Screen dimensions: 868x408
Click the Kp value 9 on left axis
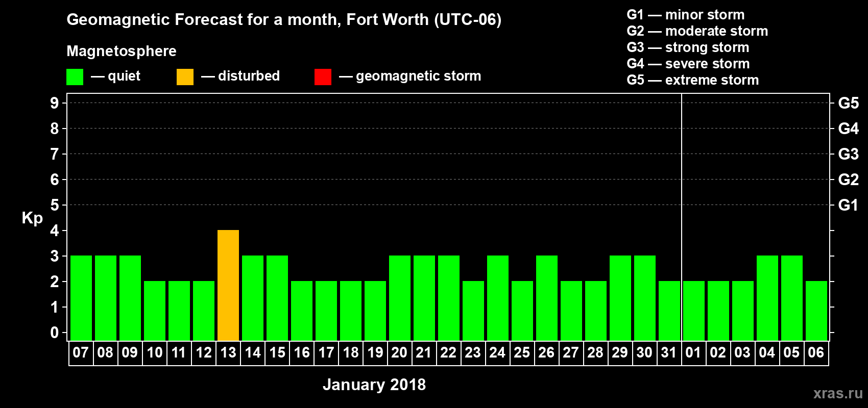tap(55, 103)
